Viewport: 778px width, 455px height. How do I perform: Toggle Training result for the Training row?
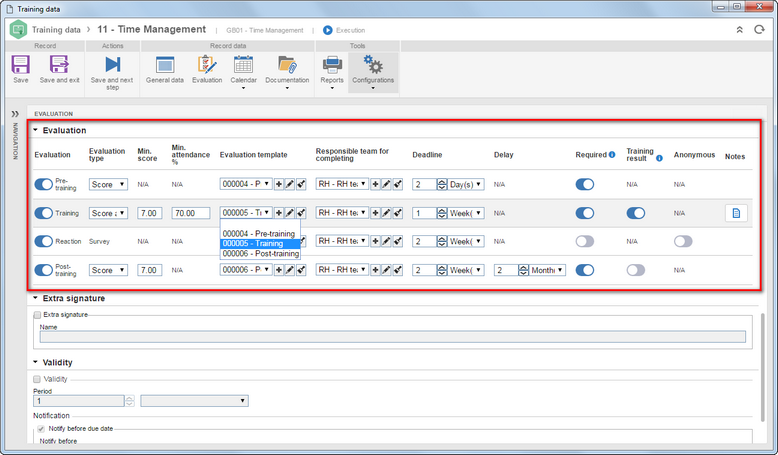(x=636, y=213)
